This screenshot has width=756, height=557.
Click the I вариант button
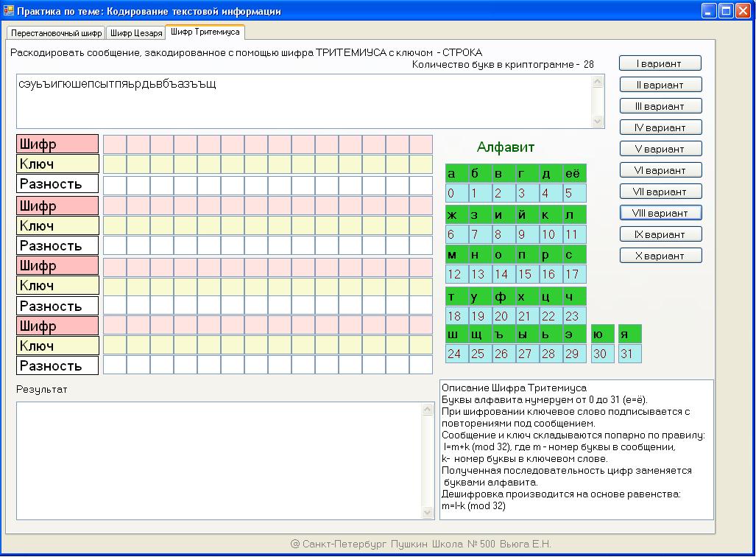coord(660,63)
